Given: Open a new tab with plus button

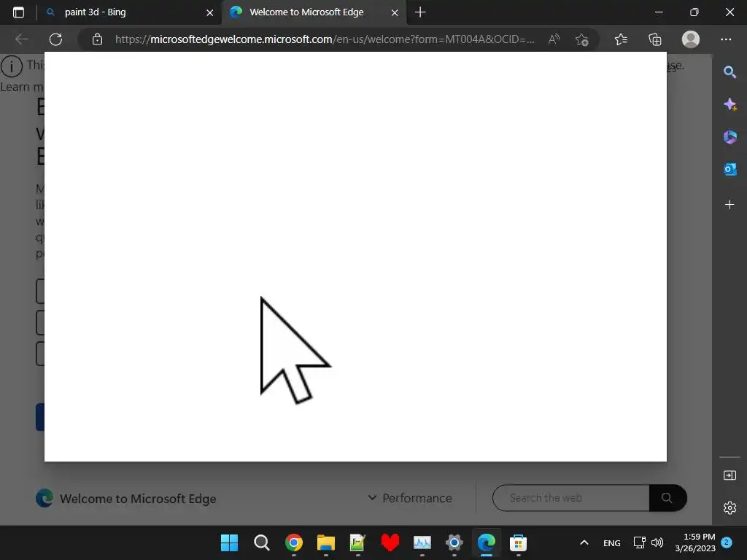Looking at the screenshot, I should click(420, 12).
